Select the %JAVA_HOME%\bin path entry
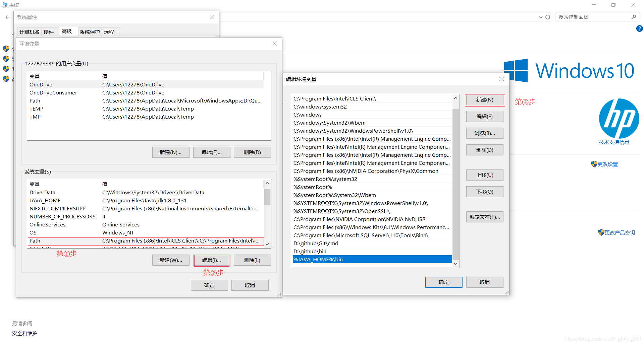 372,260
